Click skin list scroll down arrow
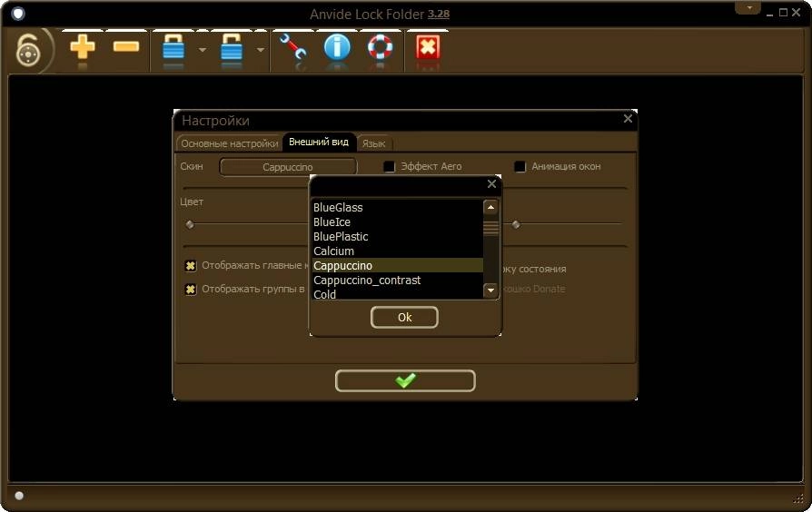The width and height of the screenshot is (812, 512). (x=490, y=290)
